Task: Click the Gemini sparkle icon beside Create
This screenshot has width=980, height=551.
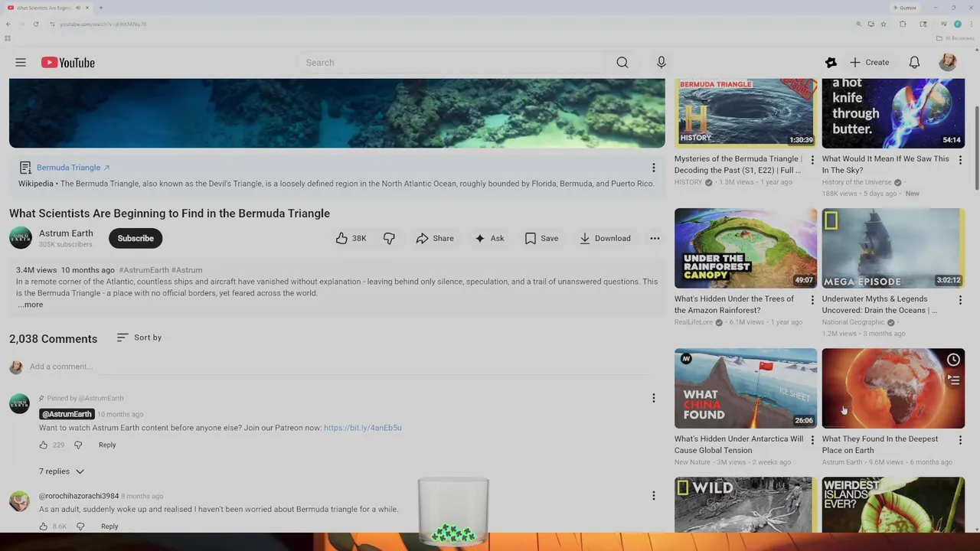Action: [831, 63]
